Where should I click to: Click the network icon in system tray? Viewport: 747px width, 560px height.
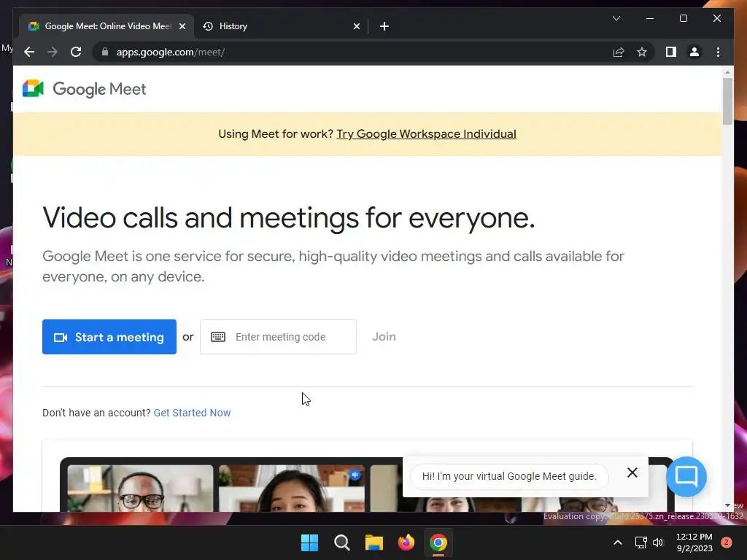tap(640, 542)
